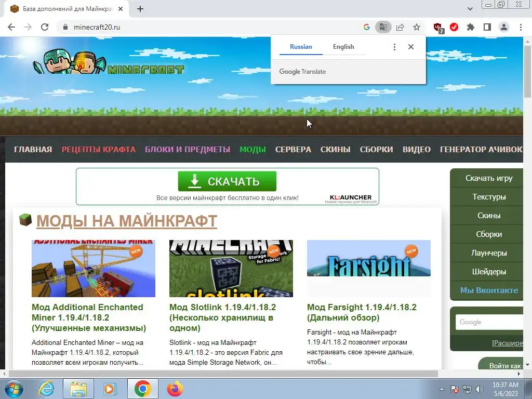
Task: Click the horizontal scrollbar thumb
Action: 223,374
